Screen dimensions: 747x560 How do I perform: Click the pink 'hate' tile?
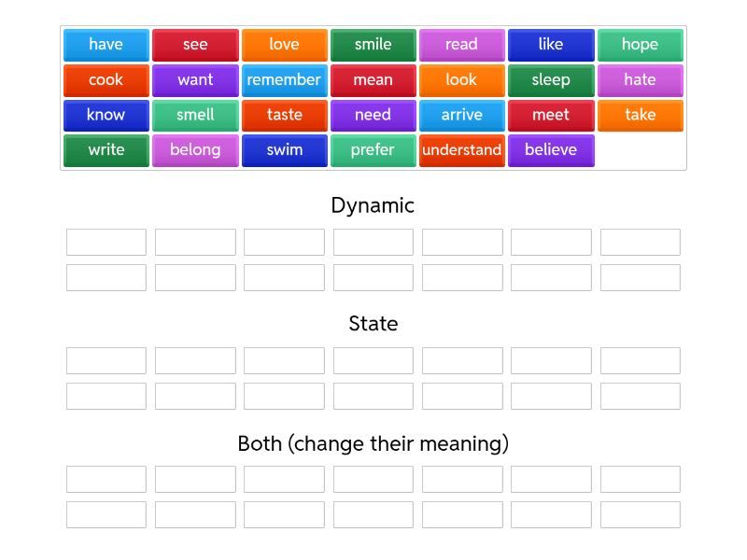[x=640, y=80]
